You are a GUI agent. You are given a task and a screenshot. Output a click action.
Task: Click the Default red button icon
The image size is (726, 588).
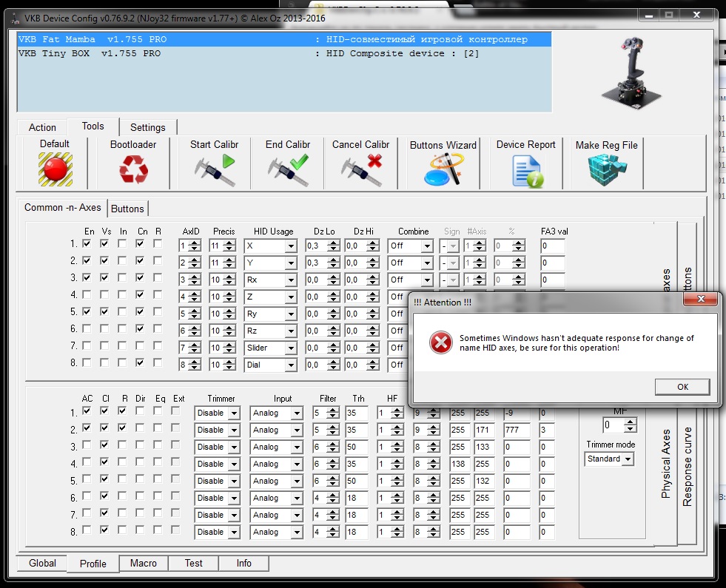(x=55, y=169)
